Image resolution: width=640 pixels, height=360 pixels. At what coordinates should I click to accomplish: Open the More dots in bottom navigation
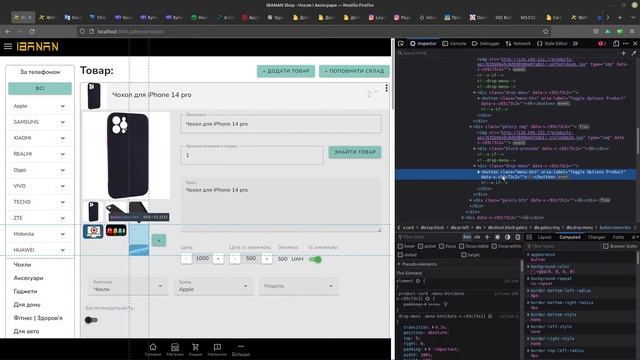coord(241,347)
